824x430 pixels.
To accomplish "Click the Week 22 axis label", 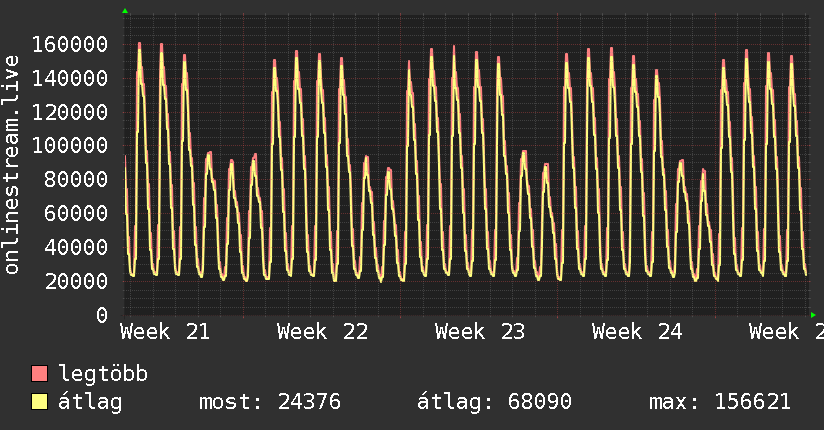I will (322, 332).
